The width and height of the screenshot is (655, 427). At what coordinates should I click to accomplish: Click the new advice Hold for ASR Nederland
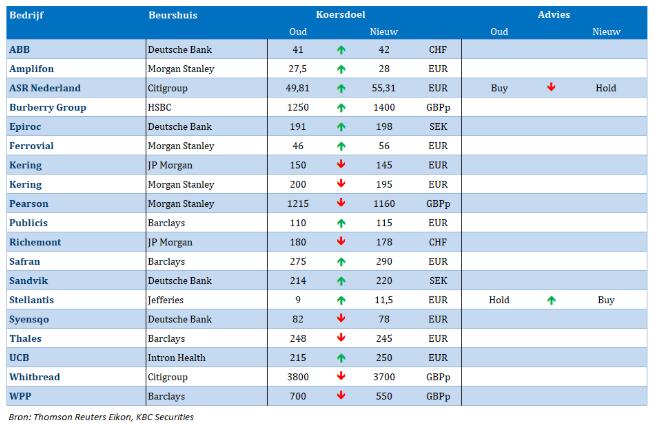(x=606, y=88)
